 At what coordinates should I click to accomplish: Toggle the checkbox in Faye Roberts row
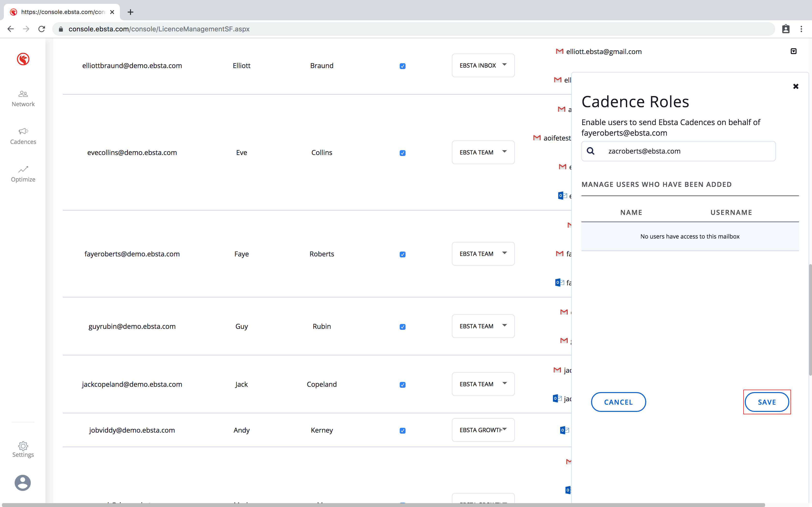coord(403,254)
